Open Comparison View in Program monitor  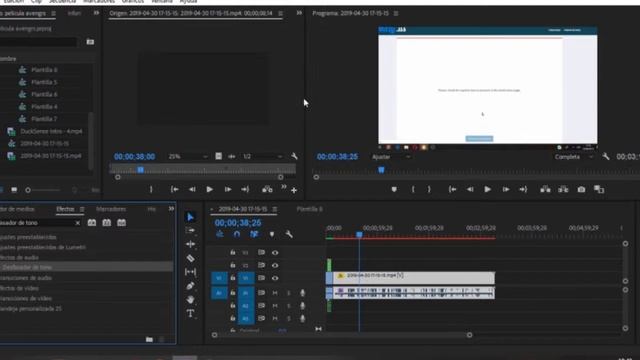599,189
